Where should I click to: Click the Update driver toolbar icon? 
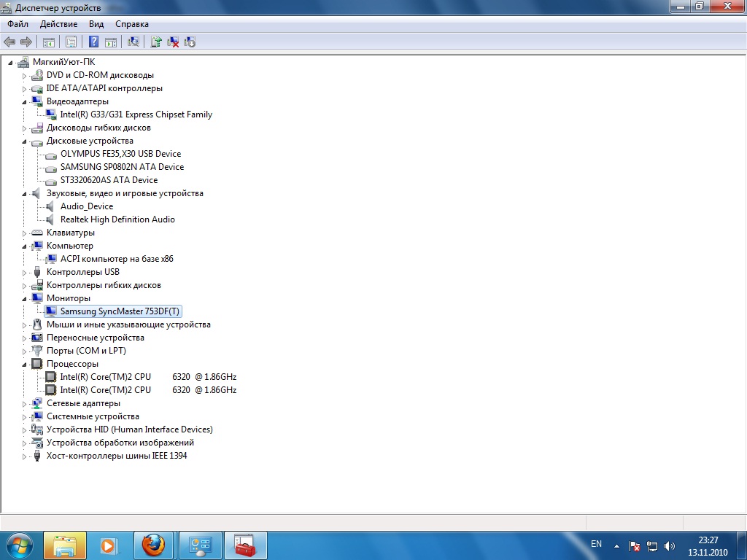click(x=156, y=42)
